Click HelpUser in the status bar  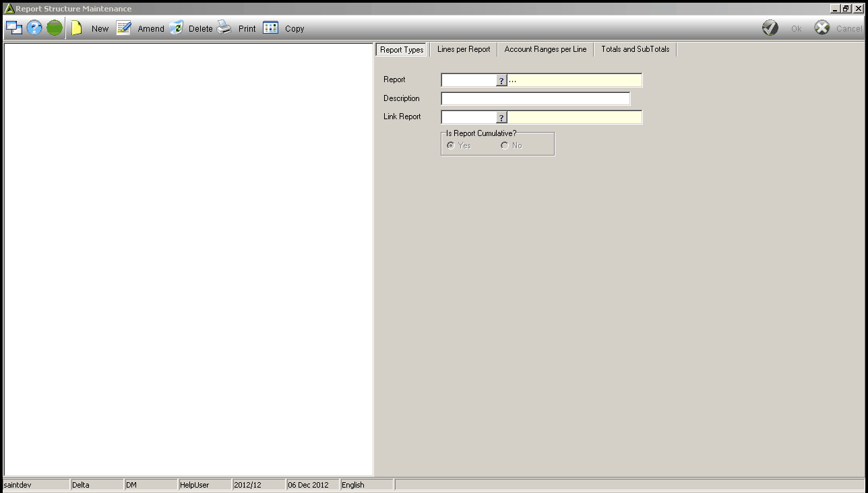[x=205, y=485]
